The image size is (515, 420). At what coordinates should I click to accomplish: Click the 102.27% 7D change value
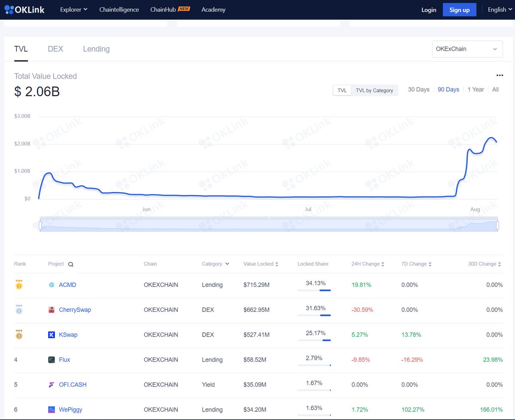413,409
